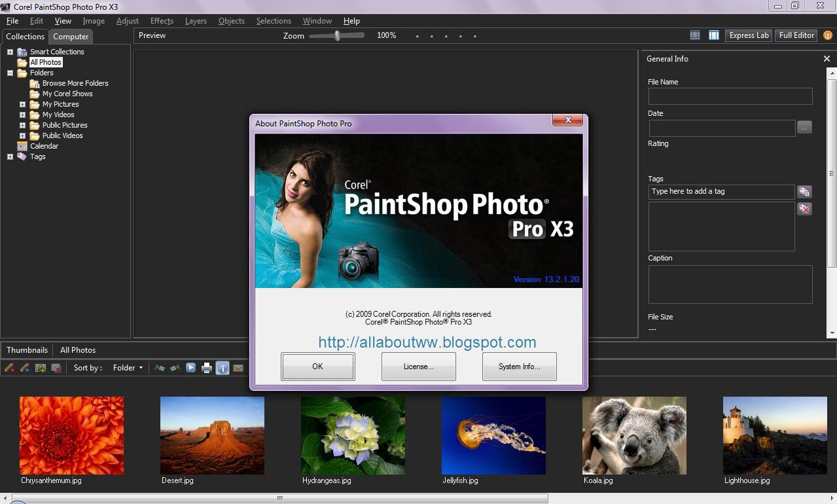Click the Smart Collections icon
The image size is (837, 504).
click(22, 52)
